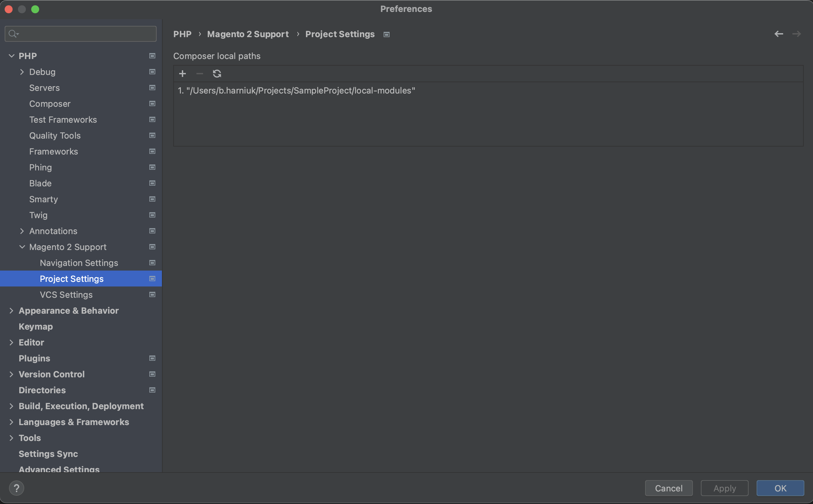Screen dimensions: 813x504
Task: Expand the Annotations subsection
Action: (22, 231)
